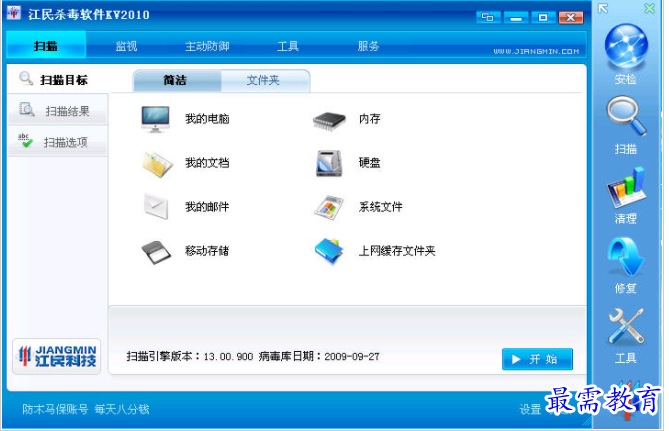This screenshot has height=431, width=669.
Task: Open the 工具 main tab
Action: (x=288, y=46)
